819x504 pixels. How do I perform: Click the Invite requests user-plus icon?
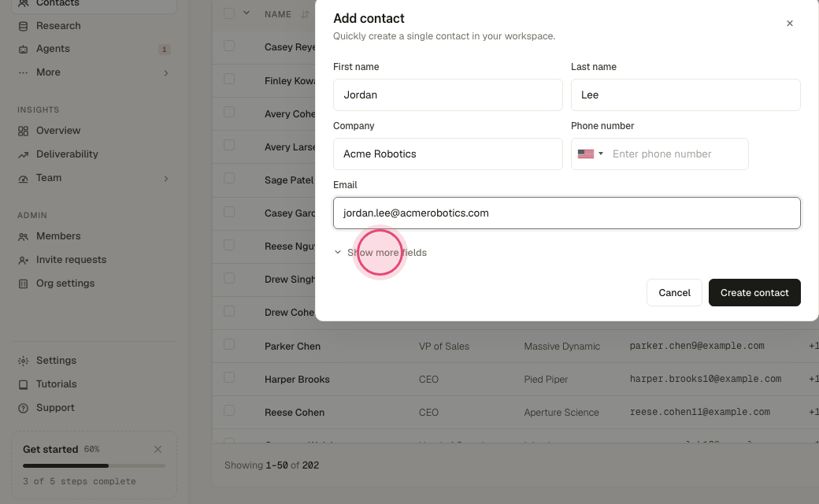23,260
